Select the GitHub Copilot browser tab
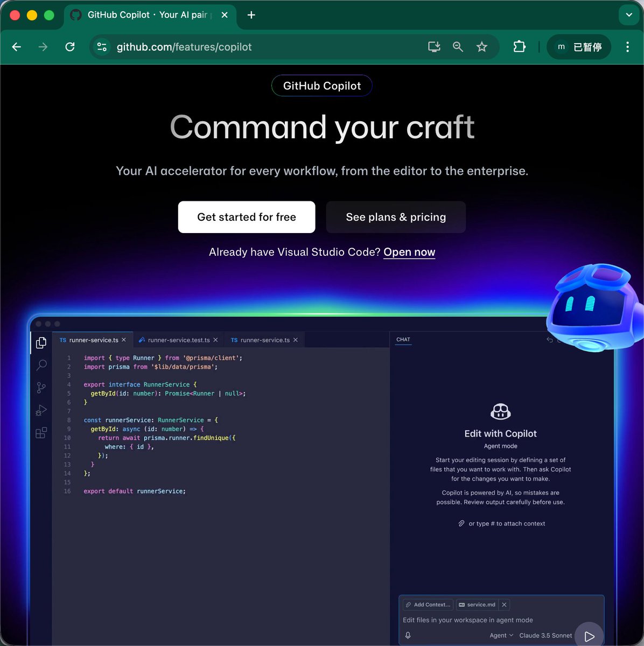Viewport: 644px width, 646px height. (151, 15)
